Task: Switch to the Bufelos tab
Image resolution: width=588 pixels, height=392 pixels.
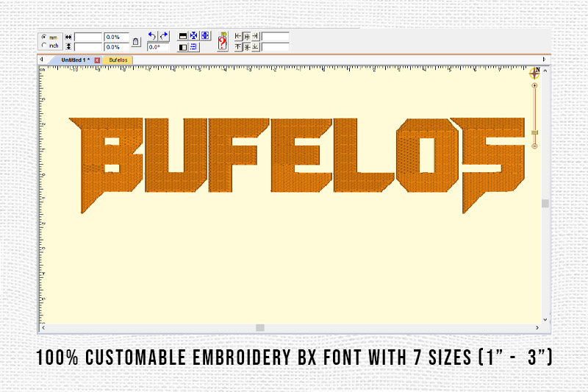Action: pos(118,60)
